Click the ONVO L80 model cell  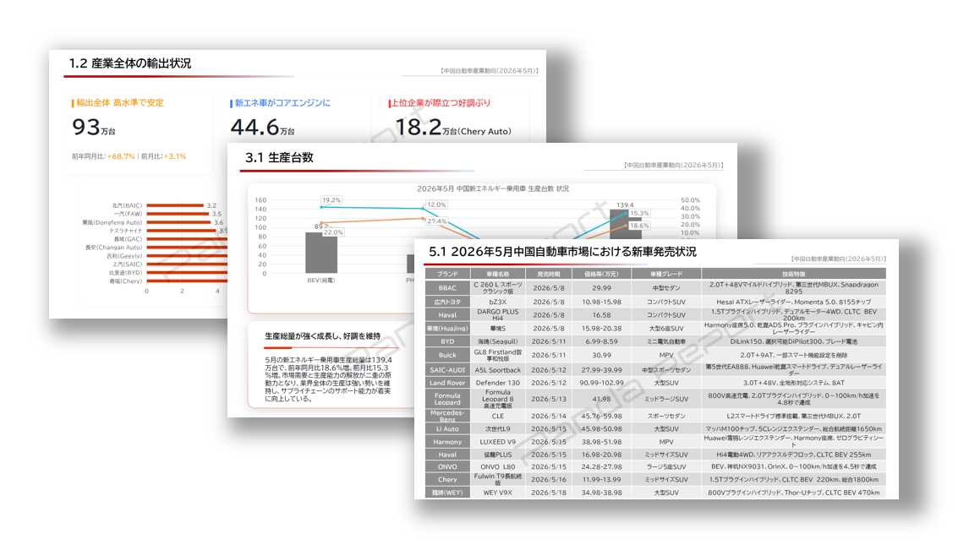point(497,466)
